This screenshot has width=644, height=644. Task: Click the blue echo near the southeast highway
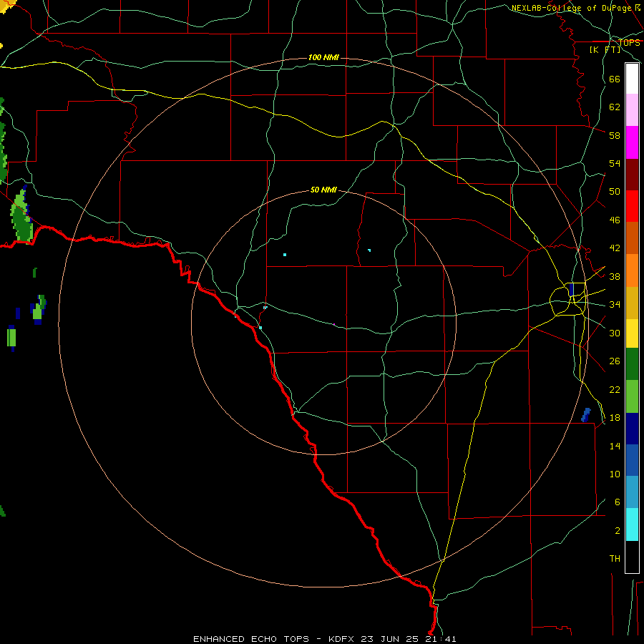(585, 415)
